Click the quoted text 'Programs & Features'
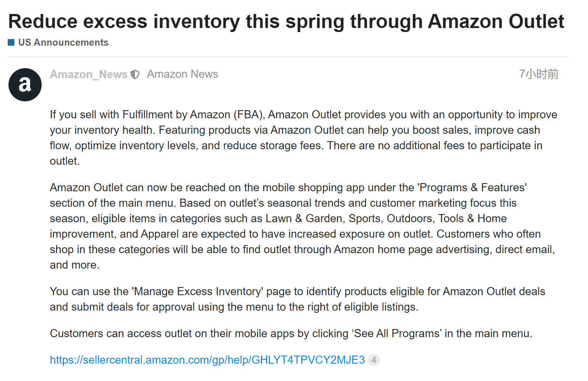The image size is (588, 381). 472,188
